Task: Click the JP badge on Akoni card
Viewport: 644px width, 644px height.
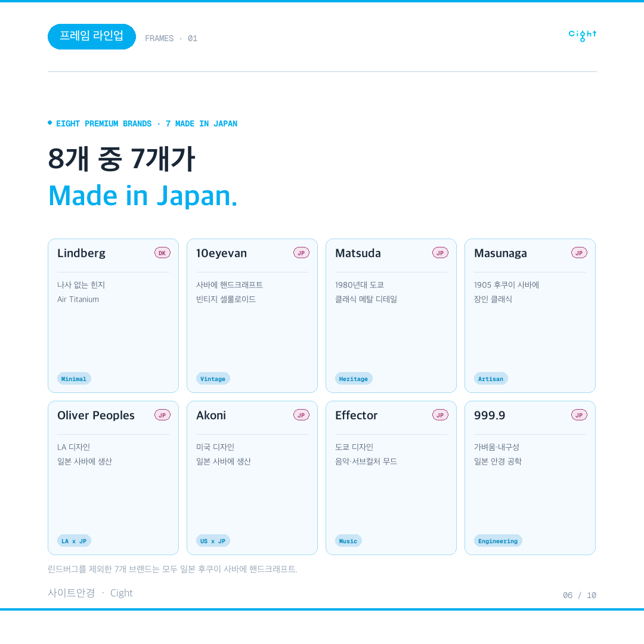Action: (301, 415)
